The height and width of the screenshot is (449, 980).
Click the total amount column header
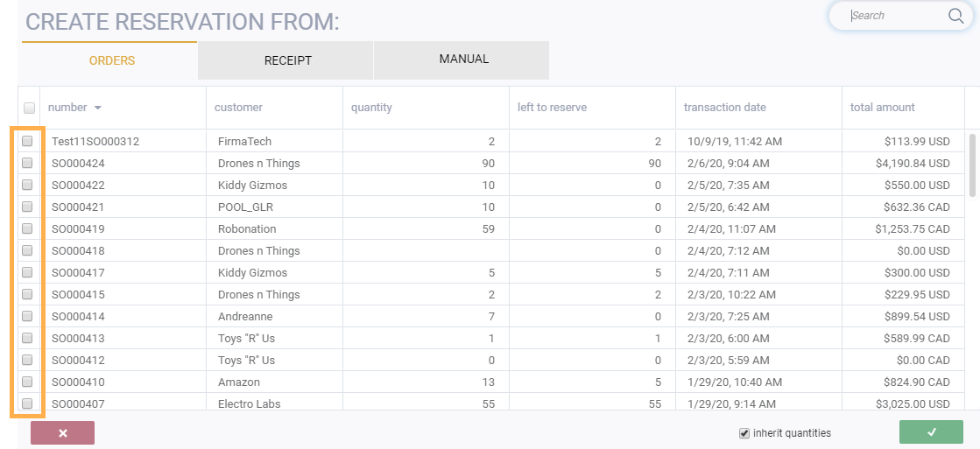pyautogui.click(x=882, y=108)
